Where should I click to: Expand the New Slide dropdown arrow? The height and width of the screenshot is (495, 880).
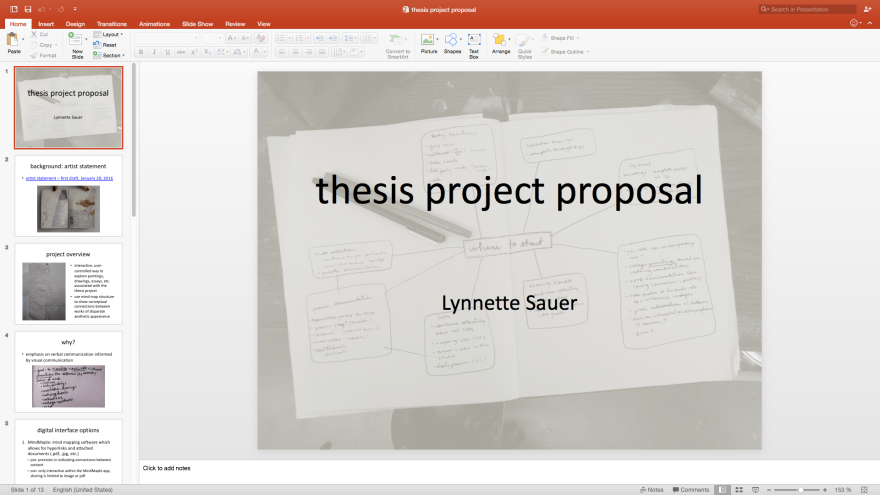[86, 39]
